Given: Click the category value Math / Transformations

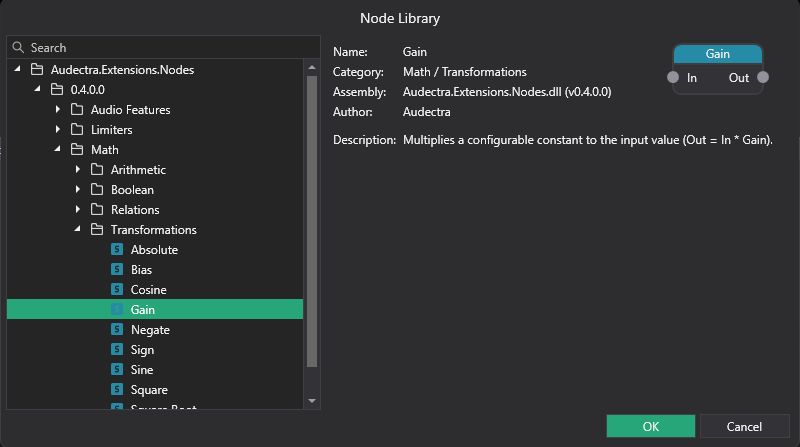Looking at the screenshot, I should (465, 72).
